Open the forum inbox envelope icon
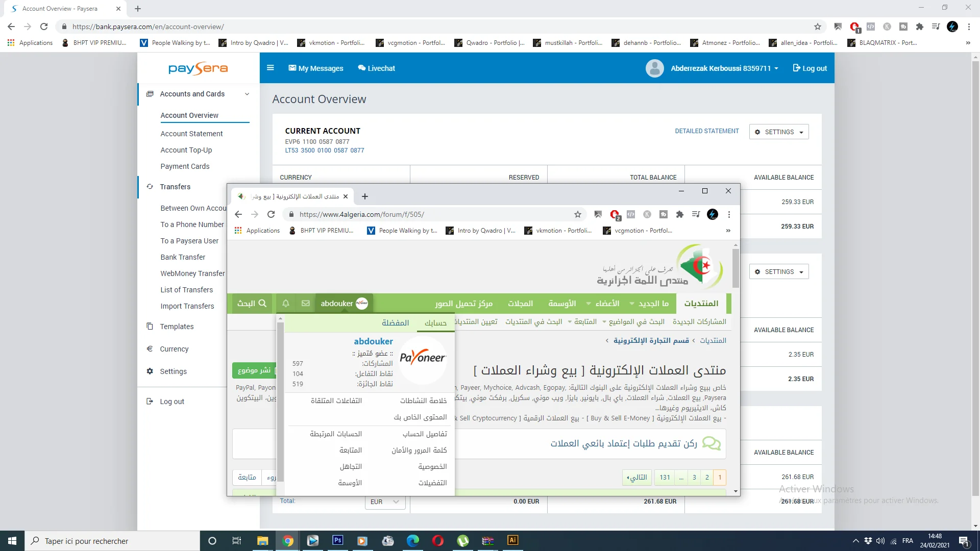Screen dimensions: 980x551 point(306,304)
